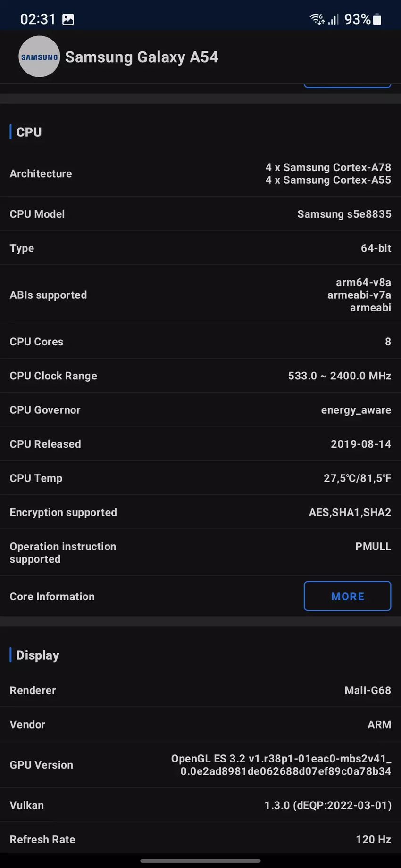Tap the CPU Clock Range row

click(x=200, y=376)
